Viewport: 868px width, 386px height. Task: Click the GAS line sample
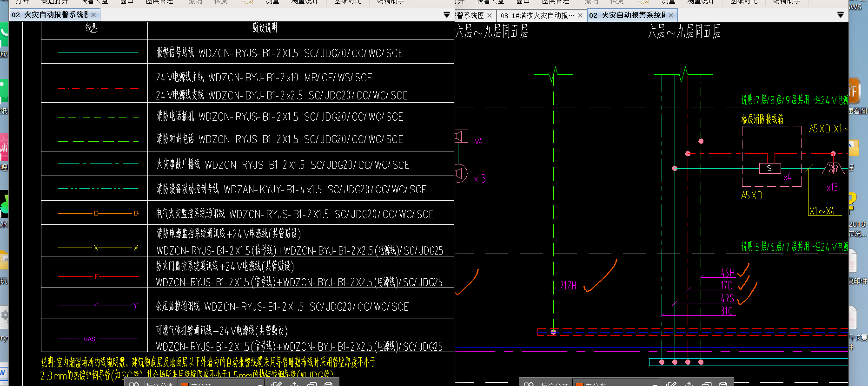[x=98, y=339]
